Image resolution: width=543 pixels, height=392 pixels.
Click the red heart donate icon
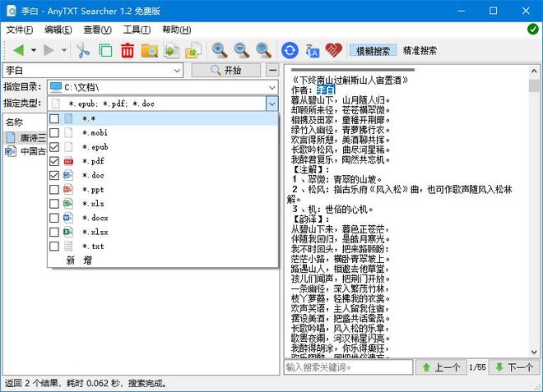point(334,50)
